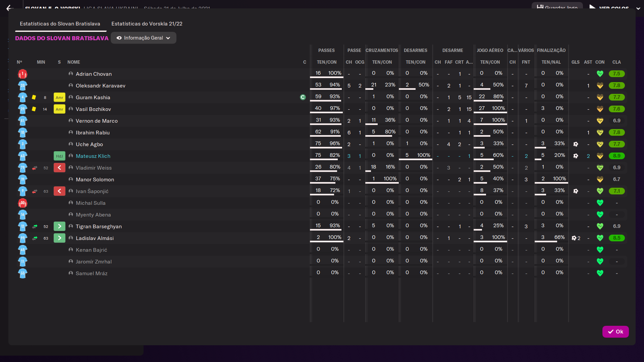The image size is (644, 362).
Task: Click Adrian Chovan's red goalkeeper shirt icon
Action: [22, 74]
